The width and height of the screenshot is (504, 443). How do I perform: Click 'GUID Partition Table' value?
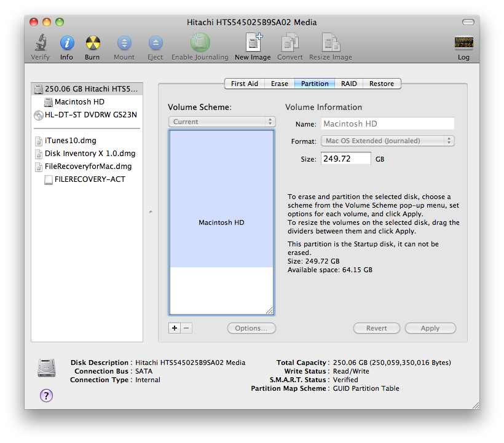[366, 388]
